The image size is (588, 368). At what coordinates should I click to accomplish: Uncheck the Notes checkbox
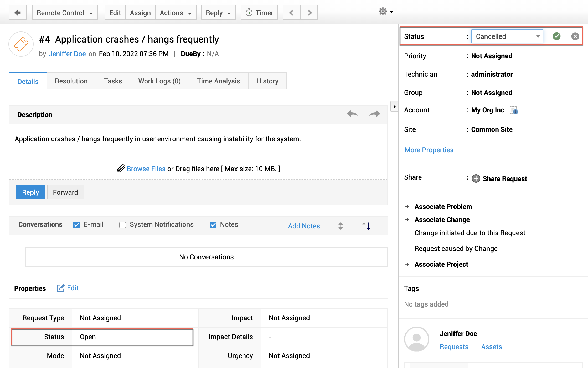click(x=213, y=225)
